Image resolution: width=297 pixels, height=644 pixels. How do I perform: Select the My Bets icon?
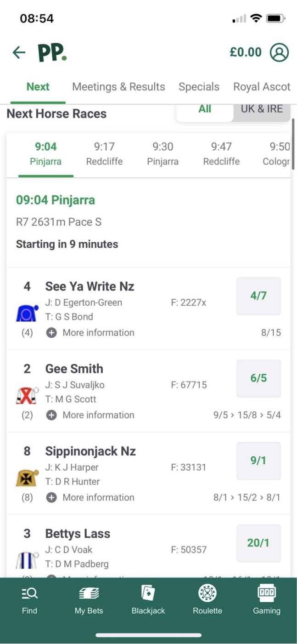pyautogui.click(x=89, y=598)
